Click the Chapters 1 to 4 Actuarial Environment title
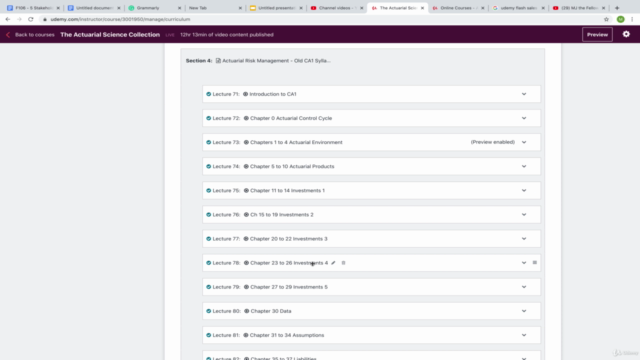 pyautogui.click(x=296, y=142)
